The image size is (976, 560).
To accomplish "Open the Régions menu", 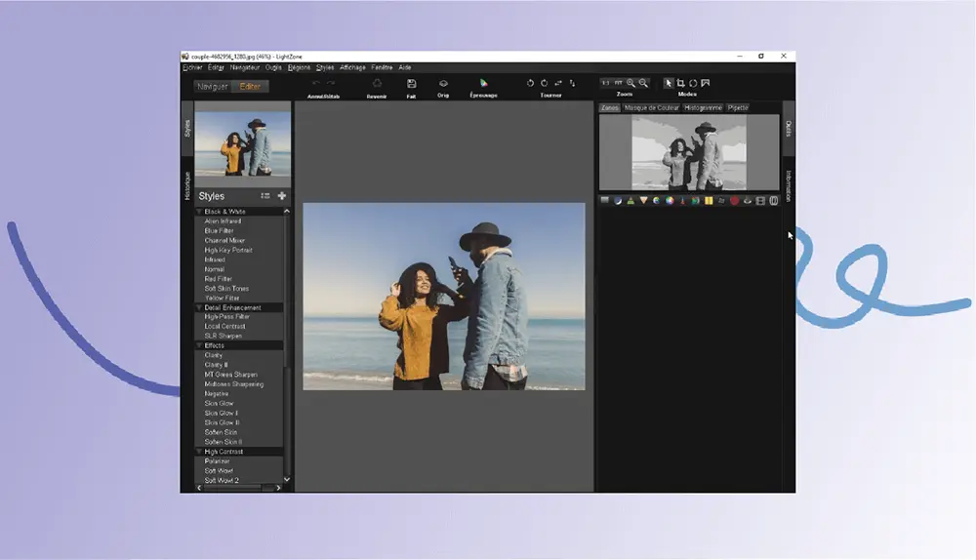I will point(299,67).
